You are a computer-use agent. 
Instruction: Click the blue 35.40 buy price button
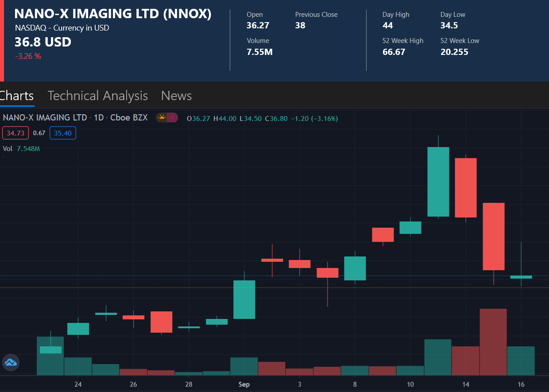click(x=63, y=133)
